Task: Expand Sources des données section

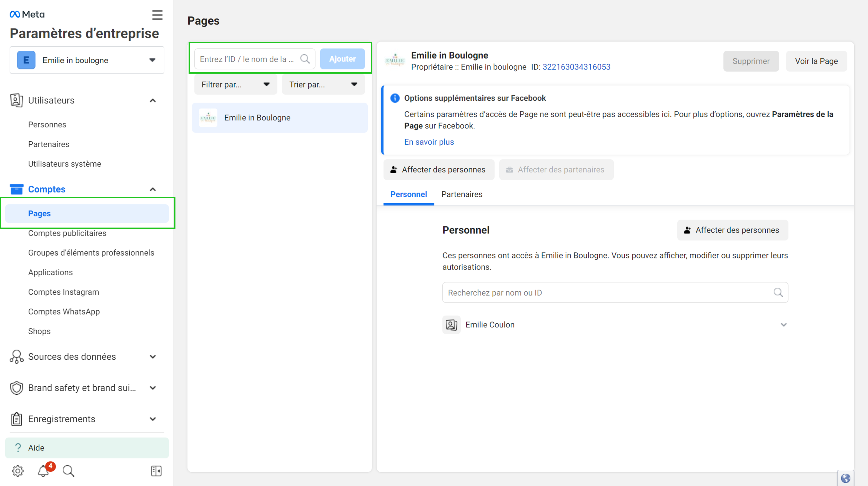Action: tap(153, 357)
